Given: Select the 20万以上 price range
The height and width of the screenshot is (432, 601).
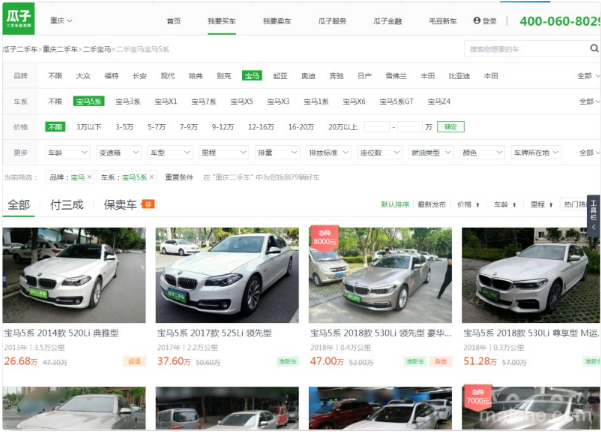Looking at the screenshot, I should [x=343, y=127].
